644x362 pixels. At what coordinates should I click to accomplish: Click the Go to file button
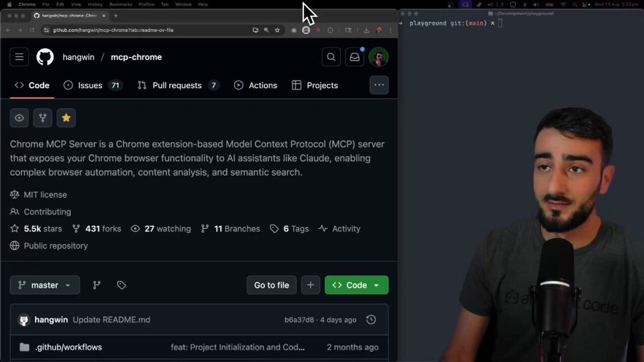tap(272, 285)
